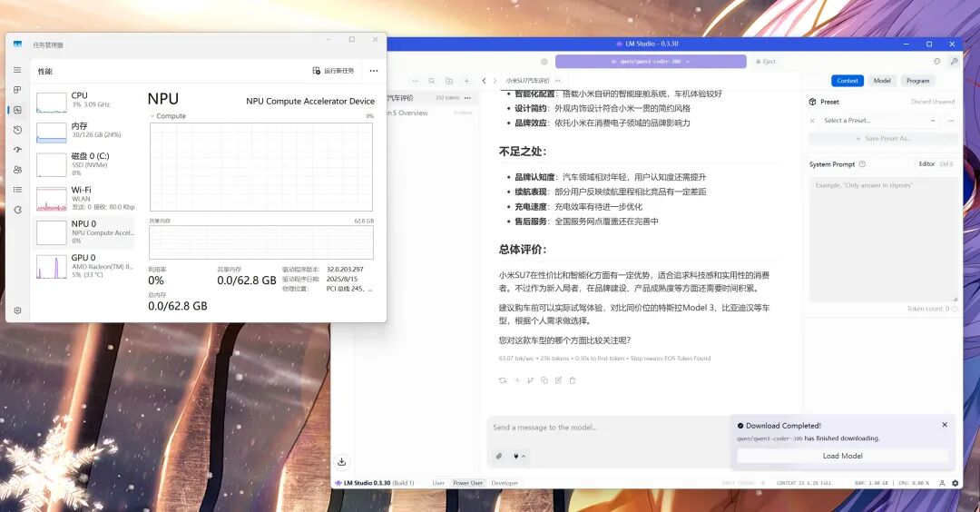Screen dimensions: 980x512
Task: Select Wi-Fi performance entry
Action: point(83,198)
